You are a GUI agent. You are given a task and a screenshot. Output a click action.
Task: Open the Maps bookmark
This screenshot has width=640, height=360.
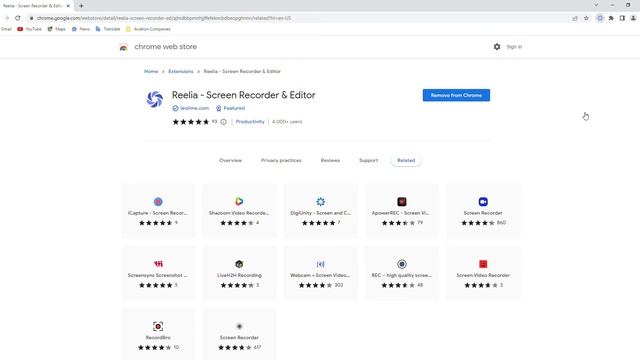tap(56, 29)
